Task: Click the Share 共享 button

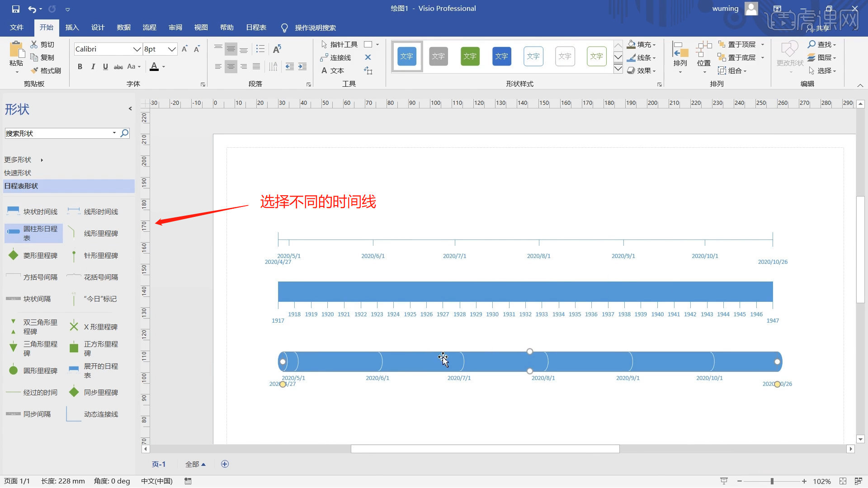Action: 818,28
